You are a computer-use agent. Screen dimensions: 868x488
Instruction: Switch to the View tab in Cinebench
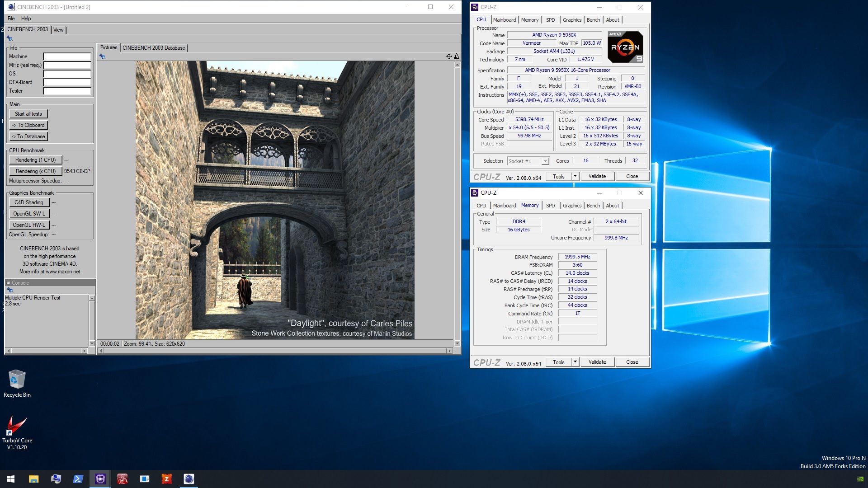tap(58, 30)
